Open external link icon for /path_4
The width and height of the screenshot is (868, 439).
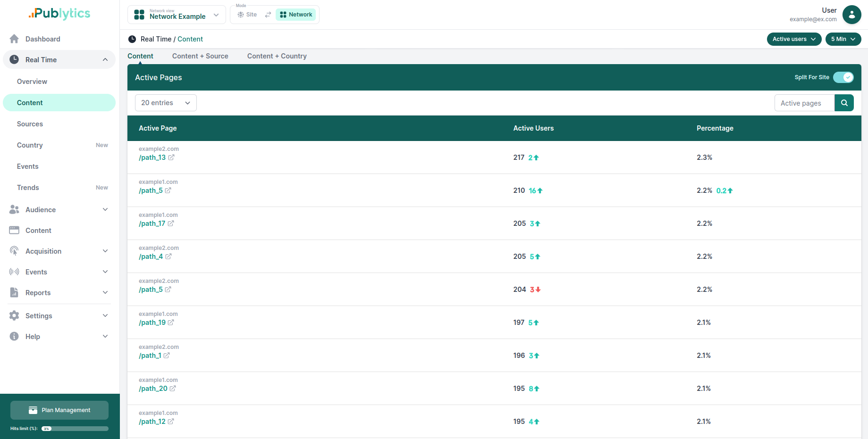point(169,257)
